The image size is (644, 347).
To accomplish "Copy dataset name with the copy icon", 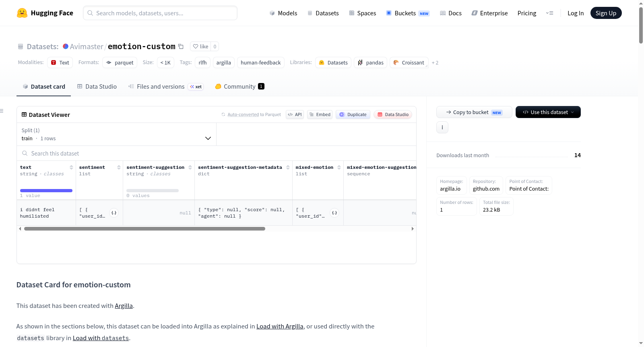I will click(x=181, y=47).
